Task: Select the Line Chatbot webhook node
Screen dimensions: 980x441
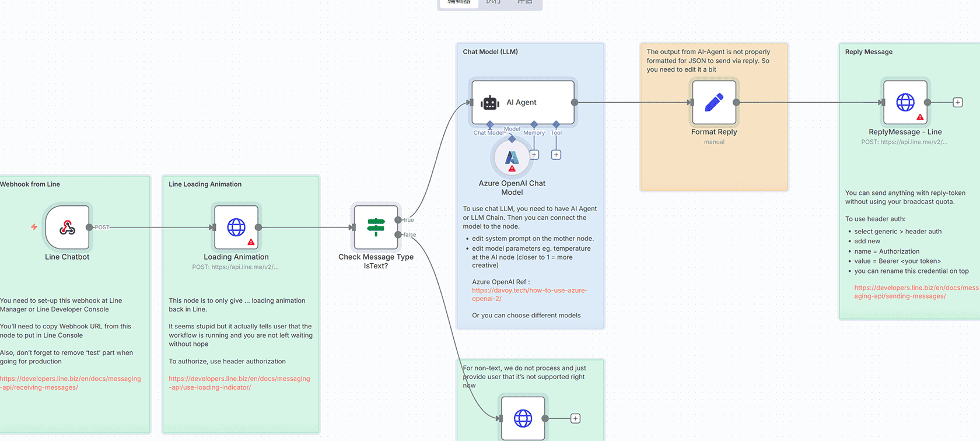Action: (67, 227)
